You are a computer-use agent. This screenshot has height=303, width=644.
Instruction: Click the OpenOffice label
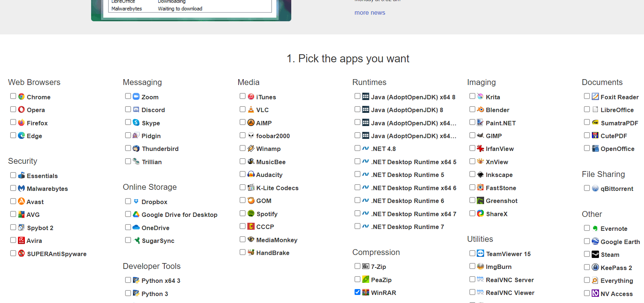point(617,149)
